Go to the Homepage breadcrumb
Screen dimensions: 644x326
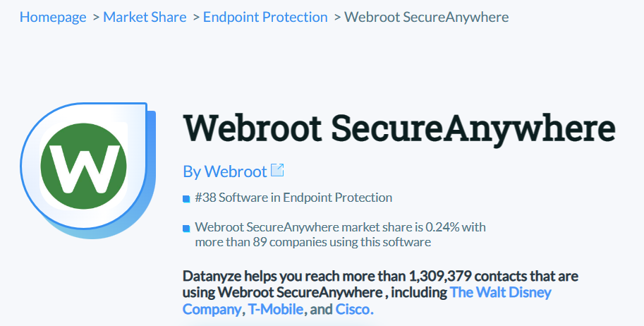pyautogui.click(x=53, y=16)
